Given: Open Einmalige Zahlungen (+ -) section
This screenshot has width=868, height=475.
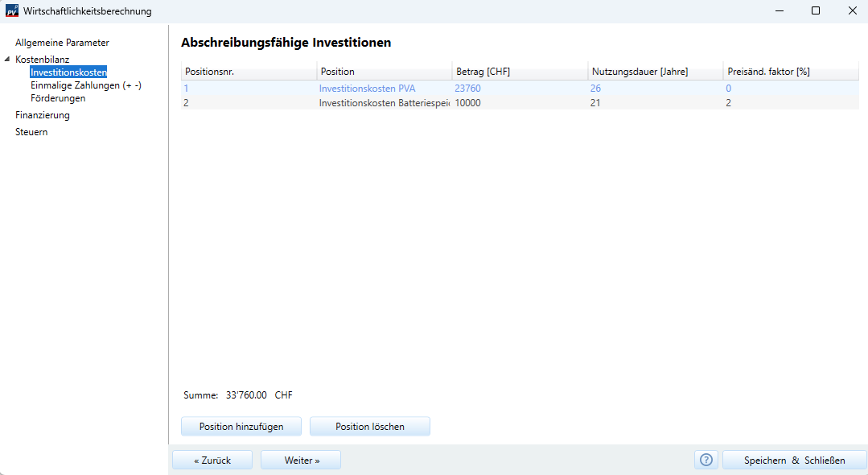Looking at the screenshot, I should pos(86,85).
